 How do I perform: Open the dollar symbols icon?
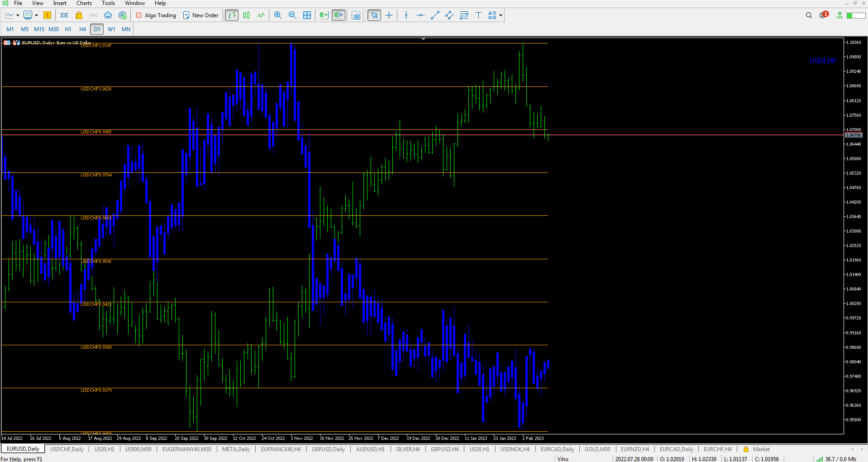pos(47,15)
